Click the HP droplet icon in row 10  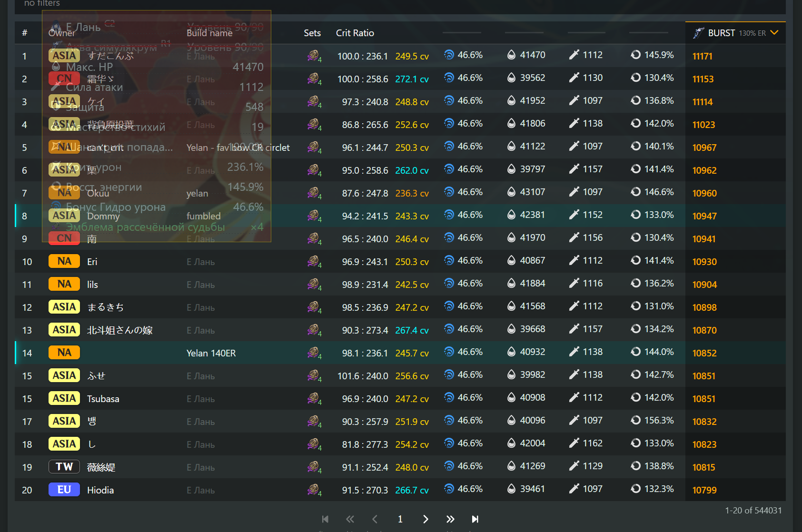[511, 260]
